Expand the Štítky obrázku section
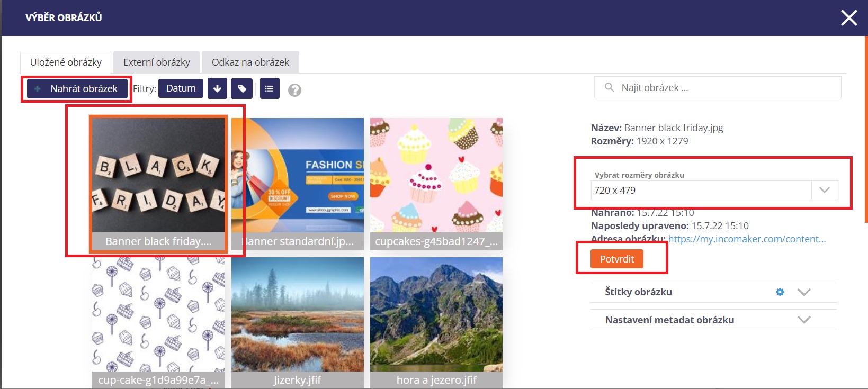The image size is (868, 389). pos(804,292)
